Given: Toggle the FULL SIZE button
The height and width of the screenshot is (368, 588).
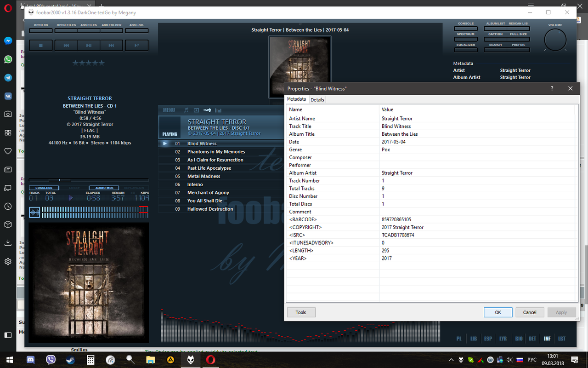Looking at the screenshot, I should 518,40.
